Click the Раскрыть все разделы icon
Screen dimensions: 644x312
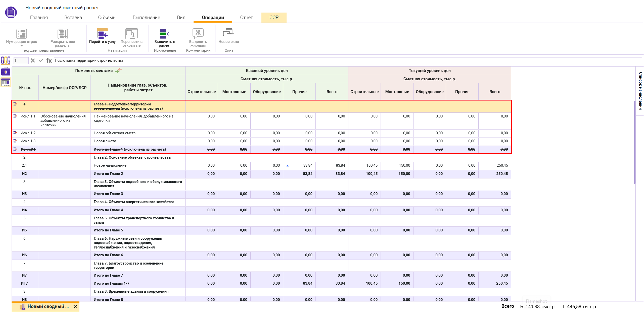pyautogui.click(x=62, y=34)
